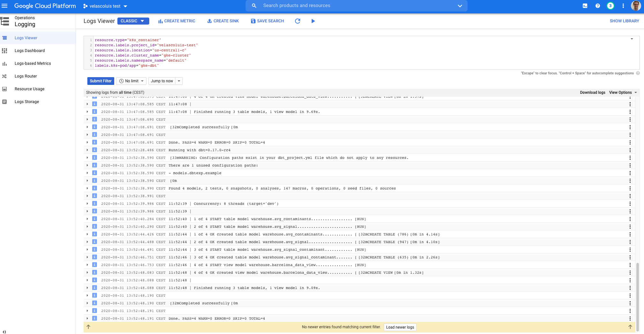
Task: Open the main navigation hamburger menu
Action: tap(4, 6)
